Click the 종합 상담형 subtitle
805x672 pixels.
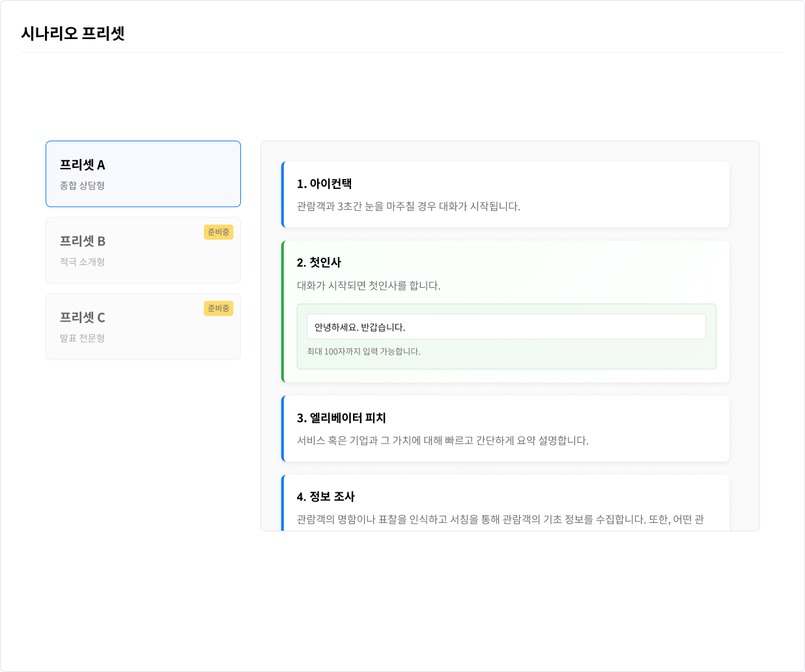tap(82, 186)
